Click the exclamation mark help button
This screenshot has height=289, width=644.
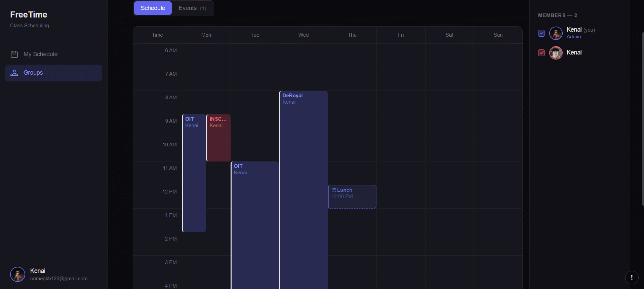point(632,277)
